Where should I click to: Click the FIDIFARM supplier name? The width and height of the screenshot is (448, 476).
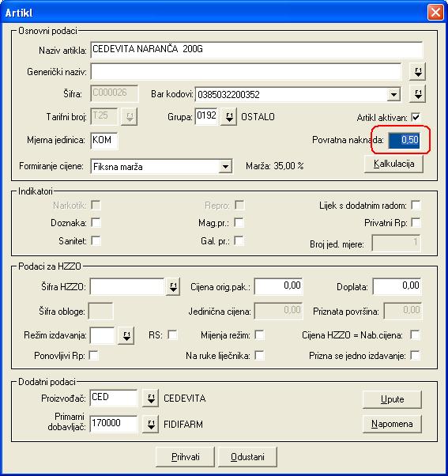[183, 425]
